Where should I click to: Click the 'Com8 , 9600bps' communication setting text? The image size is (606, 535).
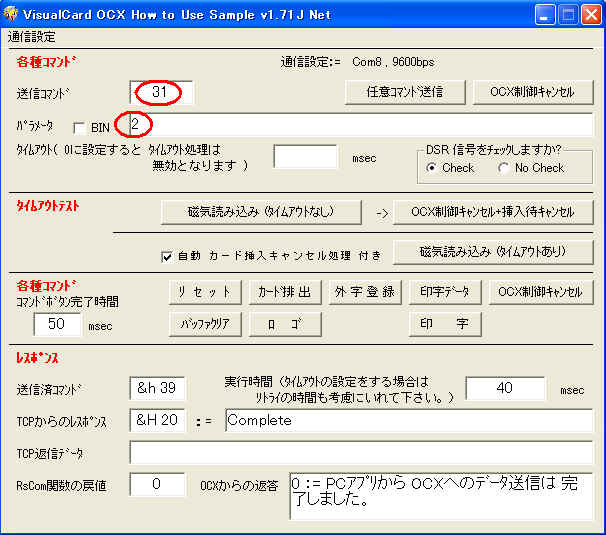[393, 62]
